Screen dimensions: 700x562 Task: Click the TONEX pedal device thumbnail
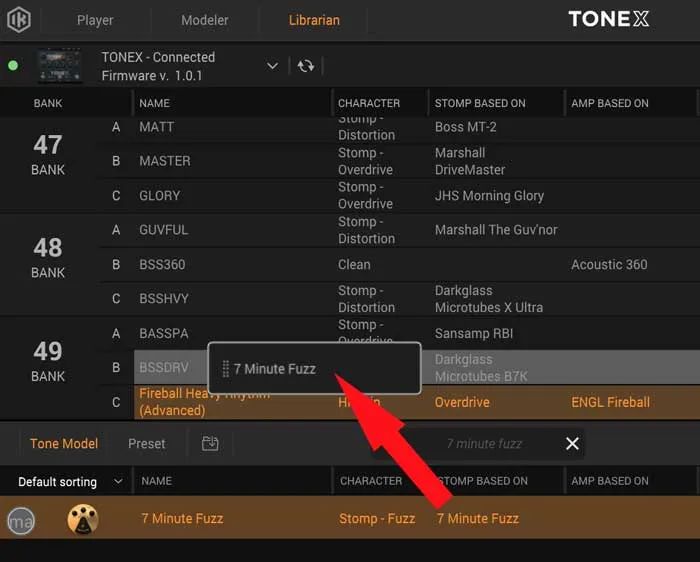point(60,66)
